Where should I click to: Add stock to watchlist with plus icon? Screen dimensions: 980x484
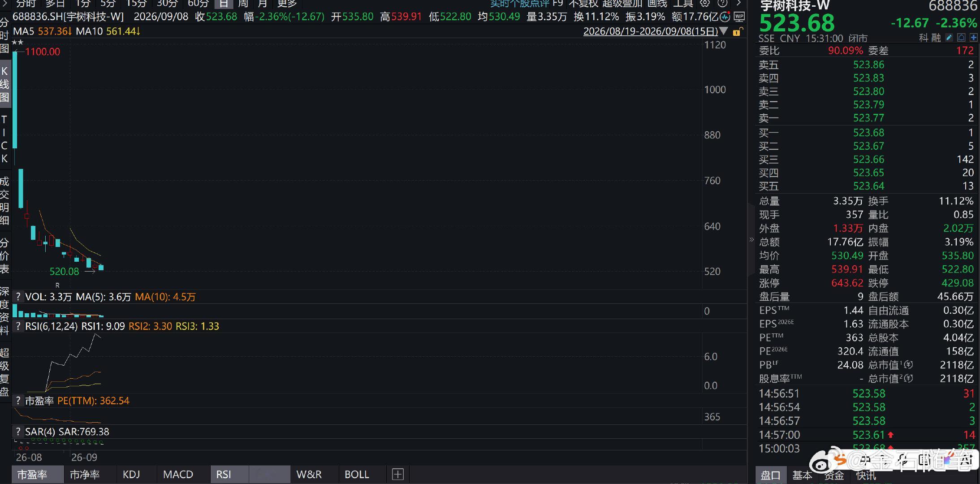(974, 38)
